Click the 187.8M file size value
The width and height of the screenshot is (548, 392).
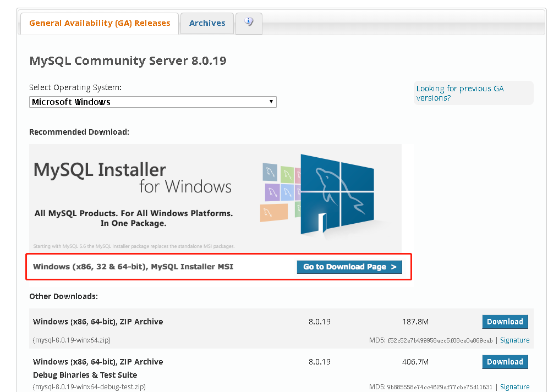coord(415,322)
